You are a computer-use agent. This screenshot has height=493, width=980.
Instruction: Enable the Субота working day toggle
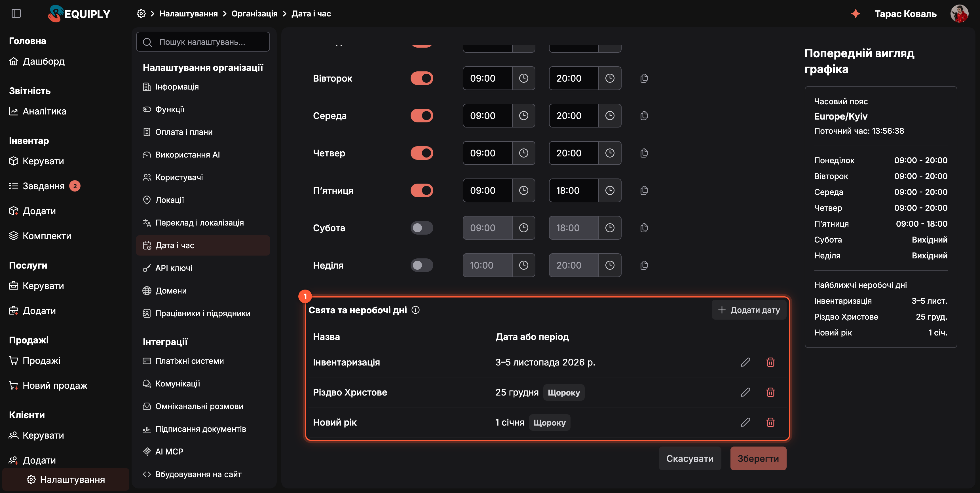[x=422, y=228]
